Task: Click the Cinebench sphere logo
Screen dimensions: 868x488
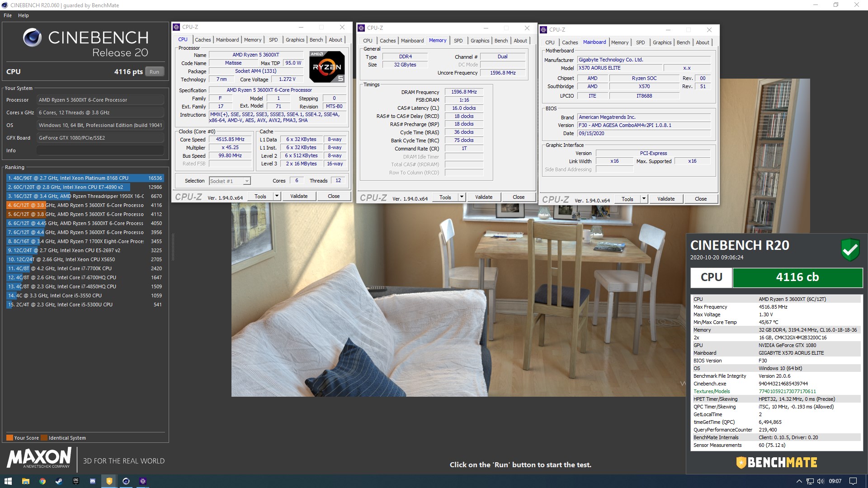Action: coord(33,38)
